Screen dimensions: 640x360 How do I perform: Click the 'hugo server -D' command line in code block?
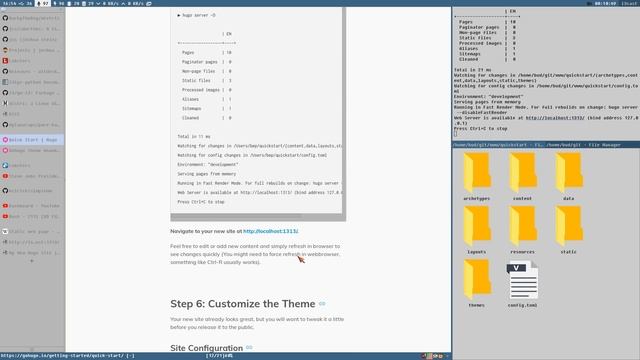(x=197, y=15)
